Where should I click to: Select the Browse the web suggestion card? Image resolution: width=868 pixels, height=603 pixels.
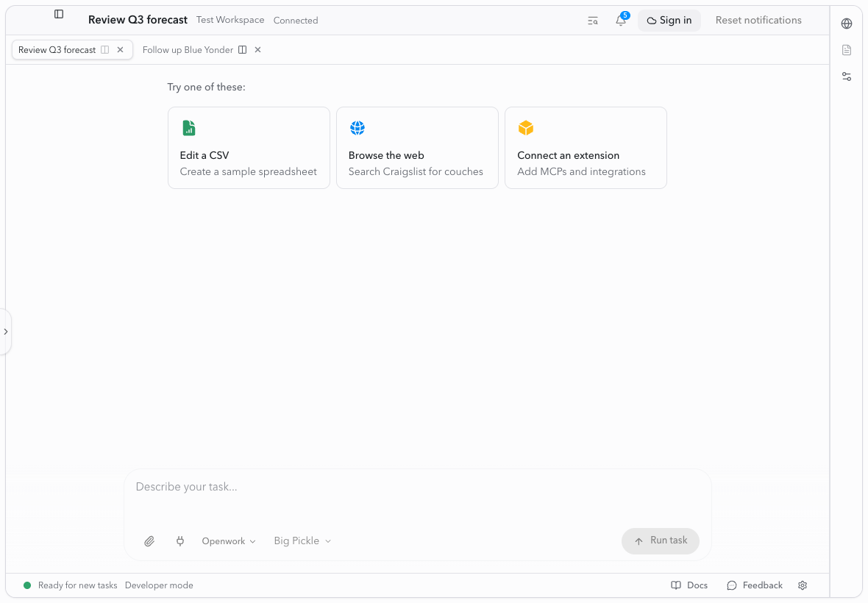tap(417, 148)
